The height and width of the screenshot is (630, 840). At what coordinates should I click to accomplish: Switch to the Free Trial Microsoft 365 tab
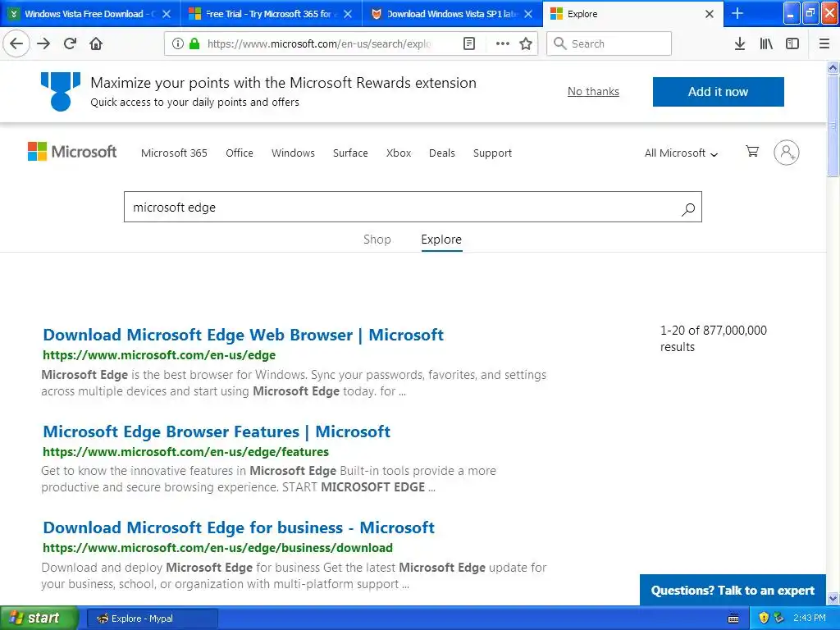[272, 14]
